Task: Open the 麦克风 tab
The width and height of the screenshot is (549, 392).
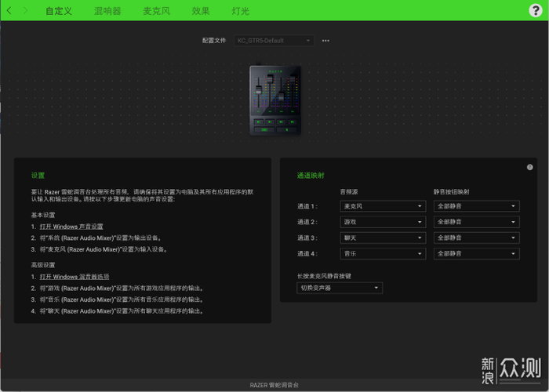Action: (157, 11)
